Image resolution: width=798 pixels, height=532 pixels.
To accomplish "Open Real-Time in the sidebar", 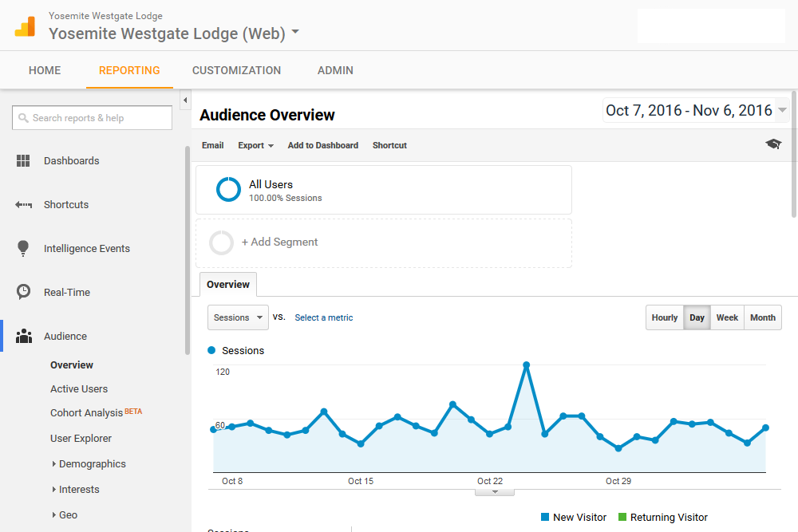I will point(67,293).
